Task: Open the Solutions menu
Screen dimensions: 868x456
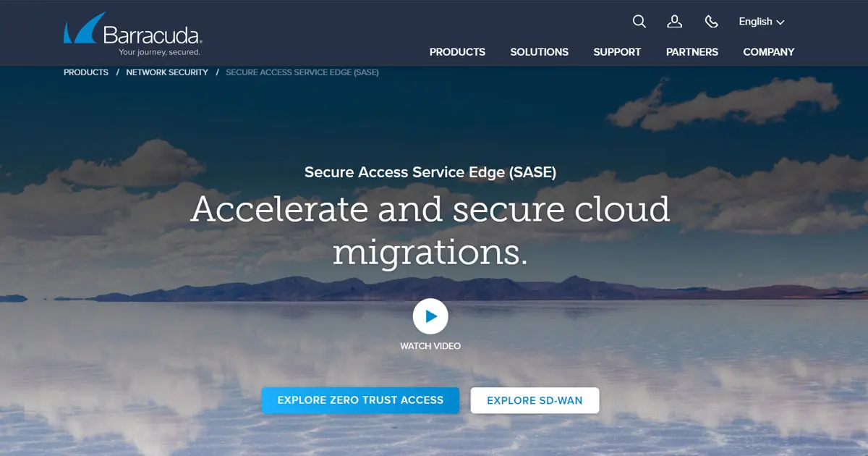Action: click(x=540, y=52)
